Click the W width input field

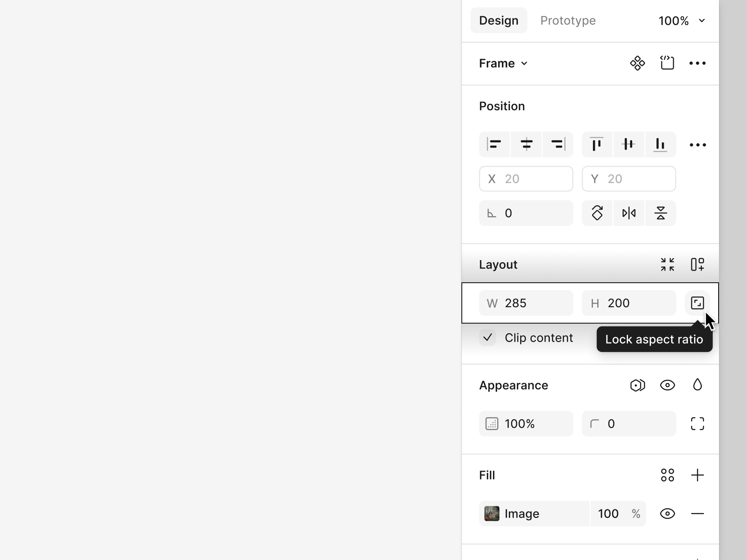click(526, 302)
